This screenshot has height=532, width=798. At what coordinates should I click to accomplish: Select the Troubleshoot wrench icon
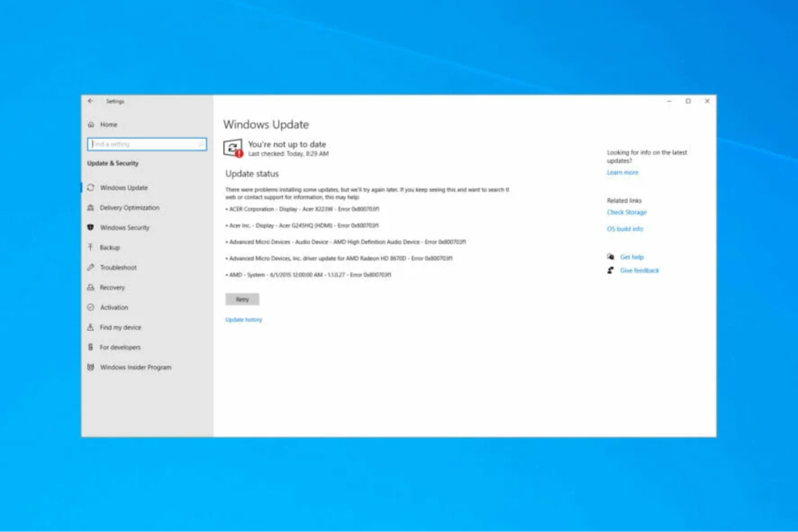coord(91,268)
